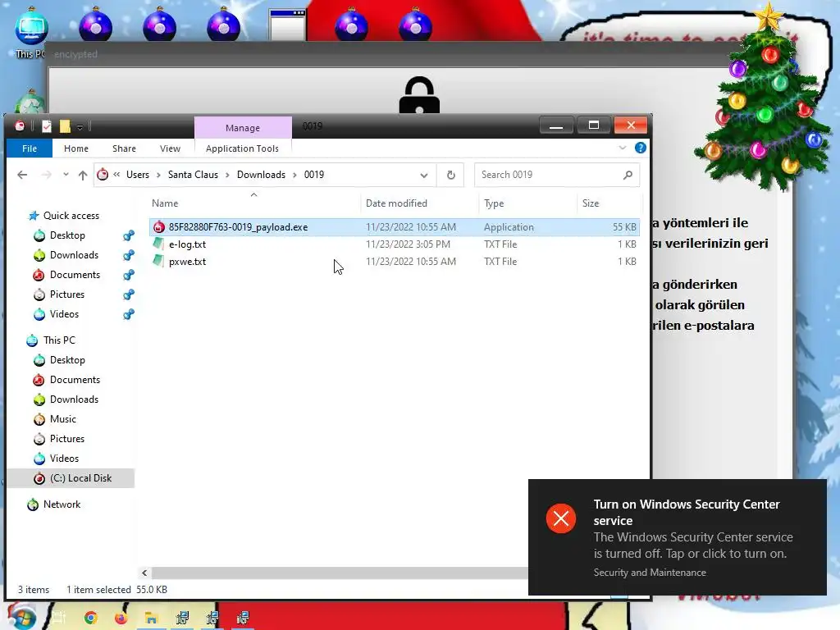Click horizontal scrollbar left arrow
This screenshot has width=840, height=630.
(x=144, y=573)
